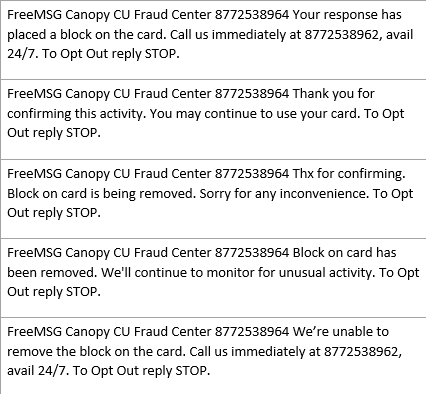This screenshot has width=426, height=394.
Task: Click number 8772538964 in the fourth row
Action: coord(252,253)
